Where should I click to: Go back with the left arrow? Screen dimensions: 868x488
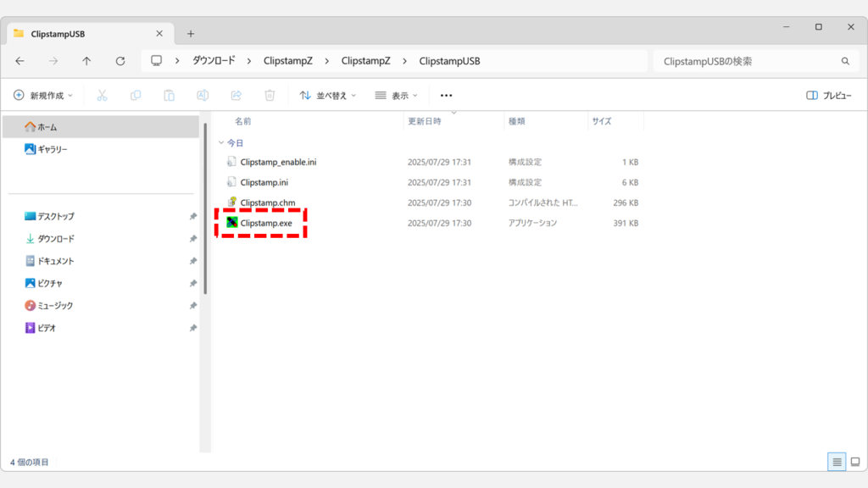[x=20, y=61]
